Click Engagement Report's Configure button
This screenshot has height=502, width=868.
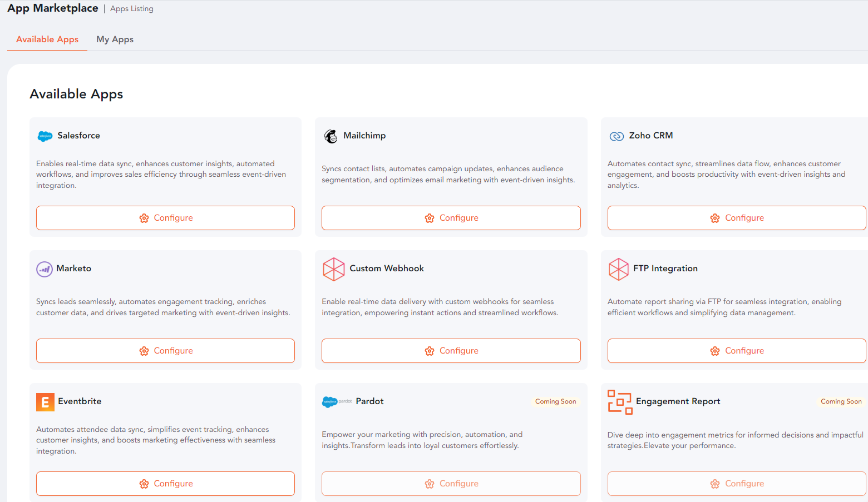[737, 484]
